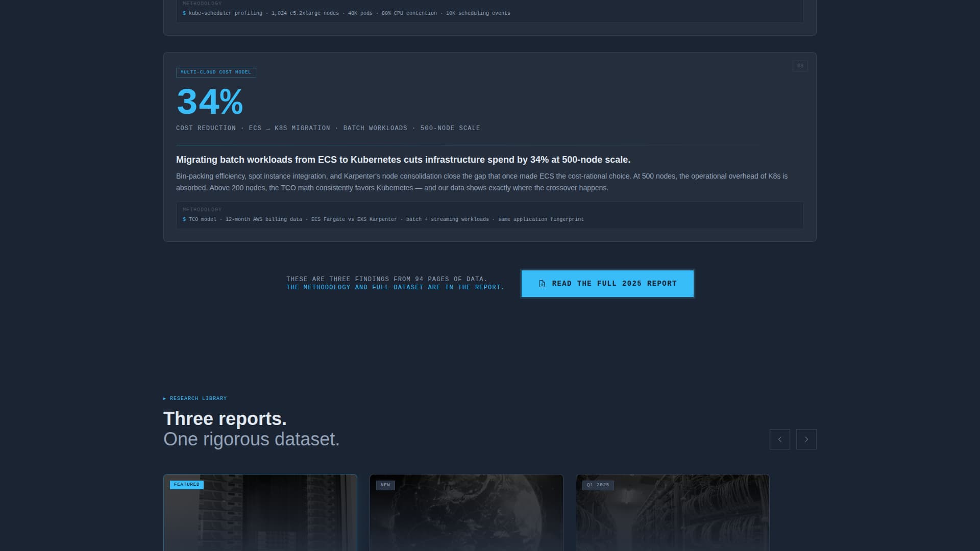The image size is (980, 551).
Task: Select the New badge on second card
Action: point(385,485)
